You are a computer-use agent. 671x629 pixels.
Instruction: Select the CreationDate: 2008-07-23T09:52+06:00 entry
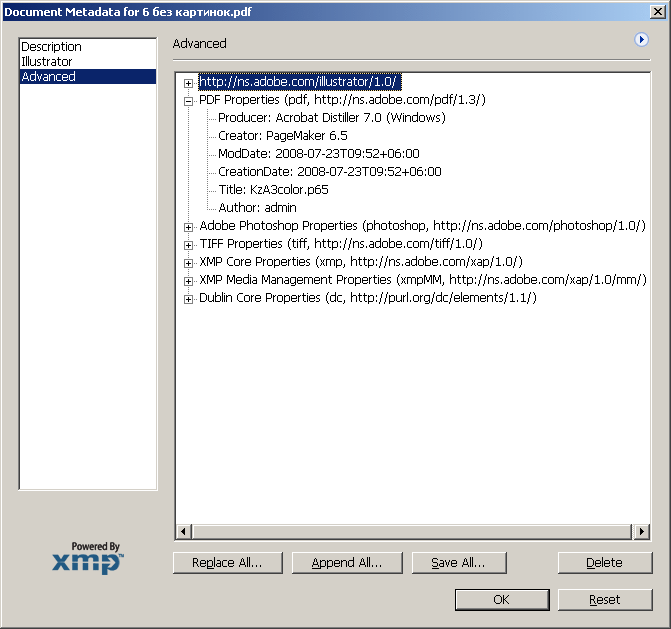coord(330,172)
